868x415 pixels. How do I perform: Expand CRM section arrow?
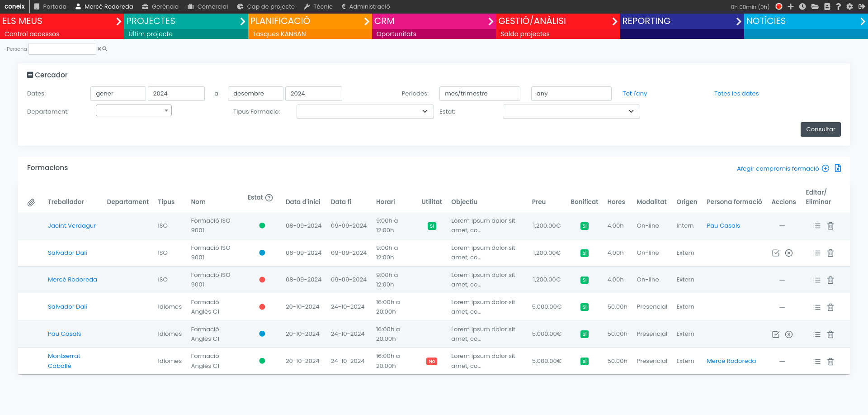click(x=491, y=21)
